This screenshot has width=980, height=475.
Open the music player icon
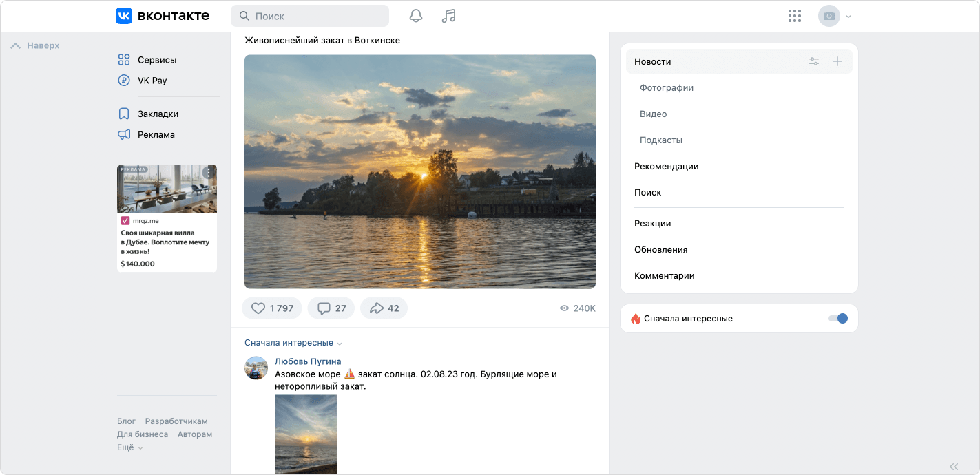click(x=448, y=16)
